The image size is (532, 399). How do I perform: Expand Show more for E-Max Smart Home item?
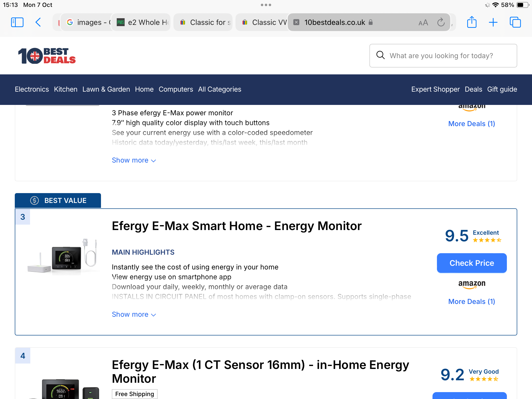pos(134,314)
